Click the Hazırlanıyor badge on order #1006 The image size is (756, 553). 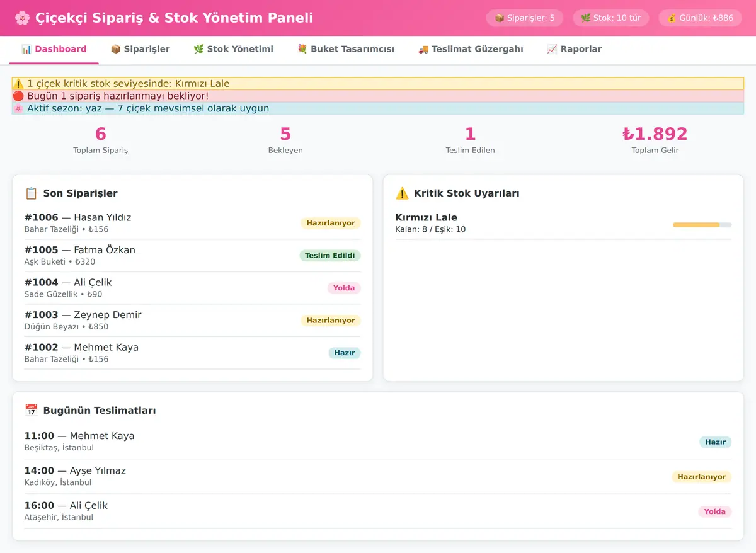(x=331, y=223)
